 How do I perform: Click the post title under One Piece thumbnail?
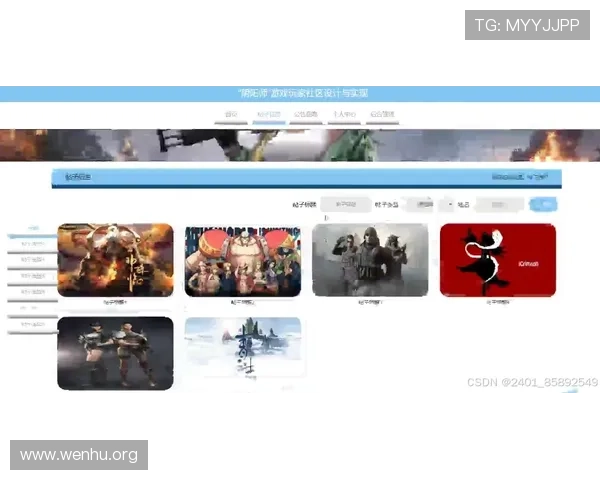(242, 302)
